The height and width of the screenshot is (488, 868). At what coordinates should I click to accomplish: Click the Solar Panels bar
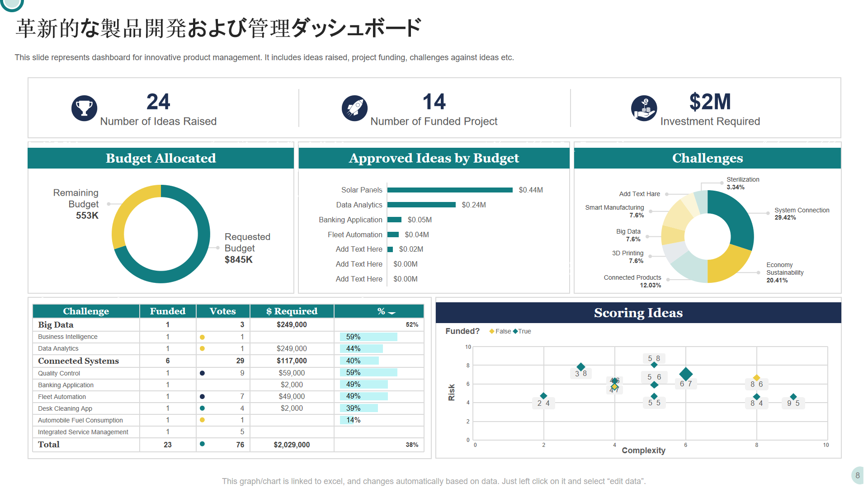450,190
